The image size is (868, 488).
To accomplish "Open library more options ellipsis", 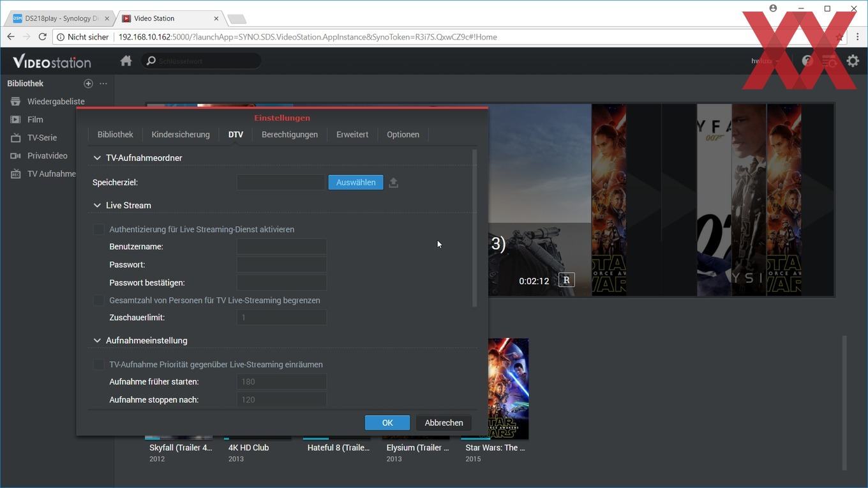I will 103,84.
